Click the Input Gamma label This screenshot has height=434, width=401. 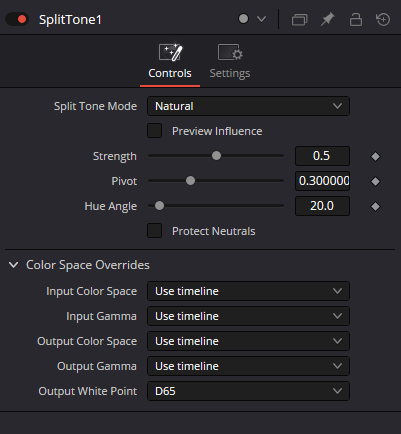[x=101, y=316]
